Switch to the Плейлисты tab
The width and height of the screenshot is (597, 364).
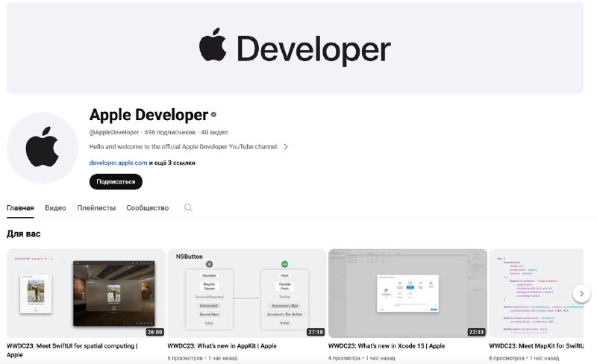(x=96, y=208)
